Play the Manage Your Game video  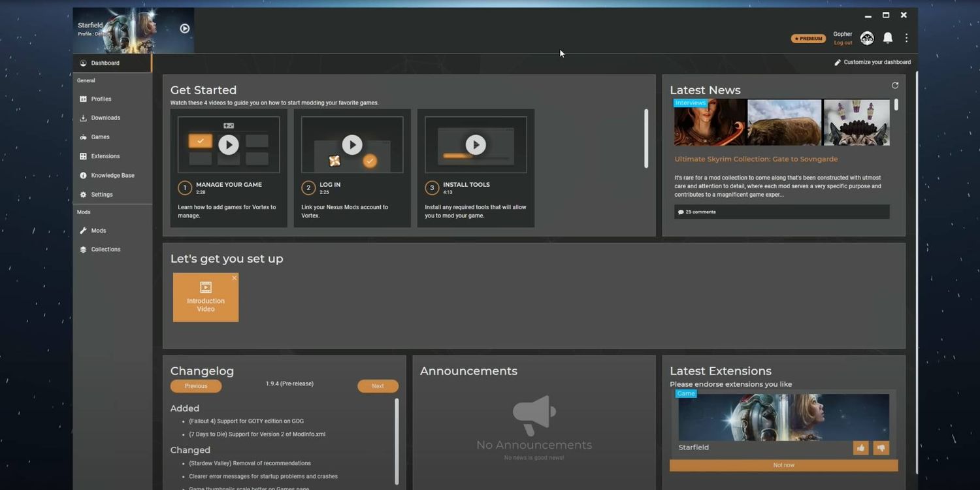pos(228,144)
